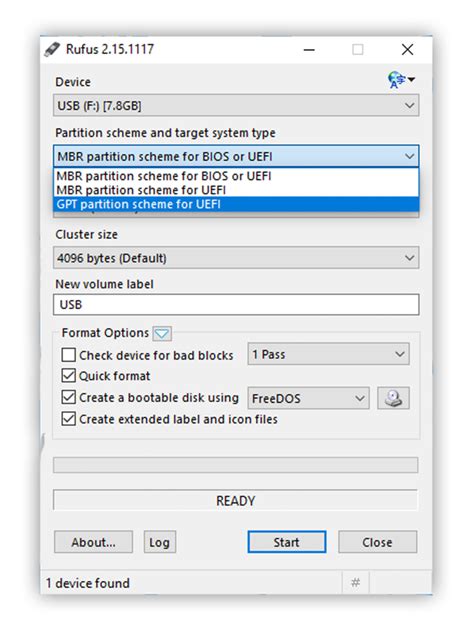Click the hash icon in status bar

coord(356,582)
